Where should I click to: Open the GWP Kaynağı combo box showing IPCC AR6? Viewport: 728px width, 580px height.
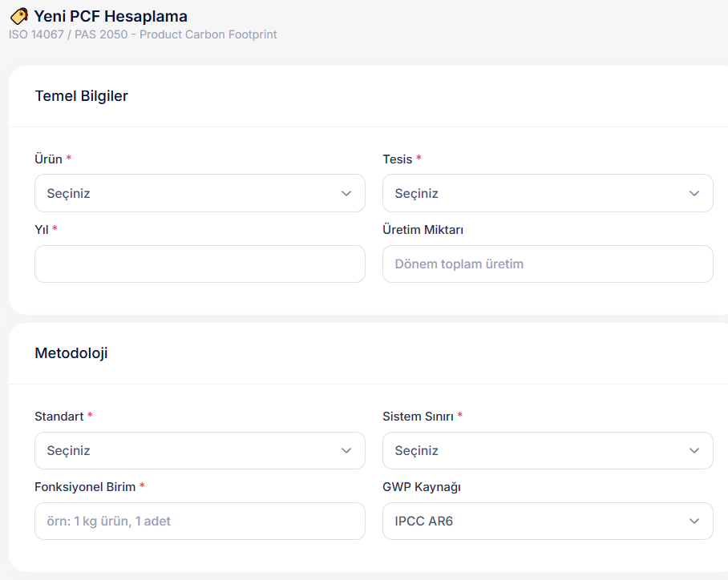548,522
